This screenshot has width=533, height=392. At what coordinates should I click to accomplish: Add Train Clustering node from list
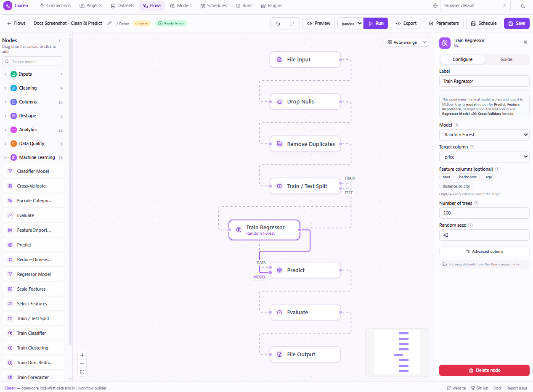(34, 348)
